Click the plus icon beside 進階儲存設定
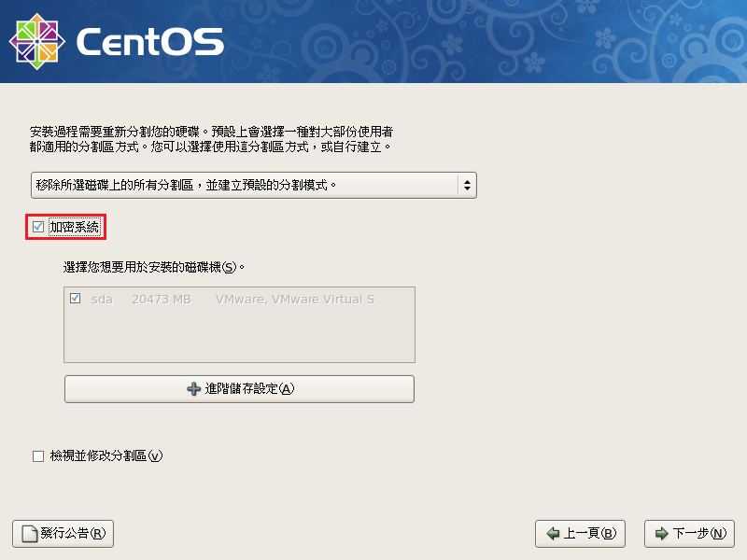Viewport: 747px width, 560px height. 194,389
